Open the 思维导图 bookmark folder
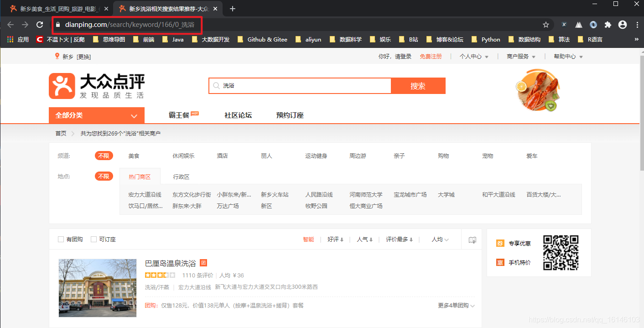 pos(109,40)
